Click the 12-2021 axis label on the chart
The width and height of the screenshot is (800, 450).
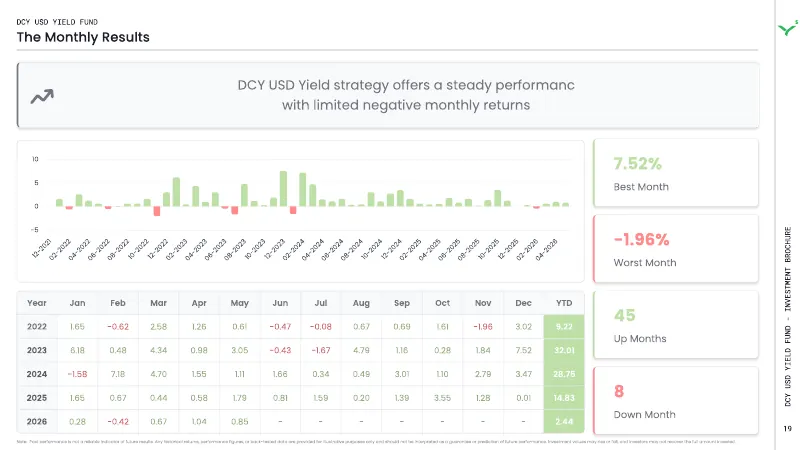41,248
